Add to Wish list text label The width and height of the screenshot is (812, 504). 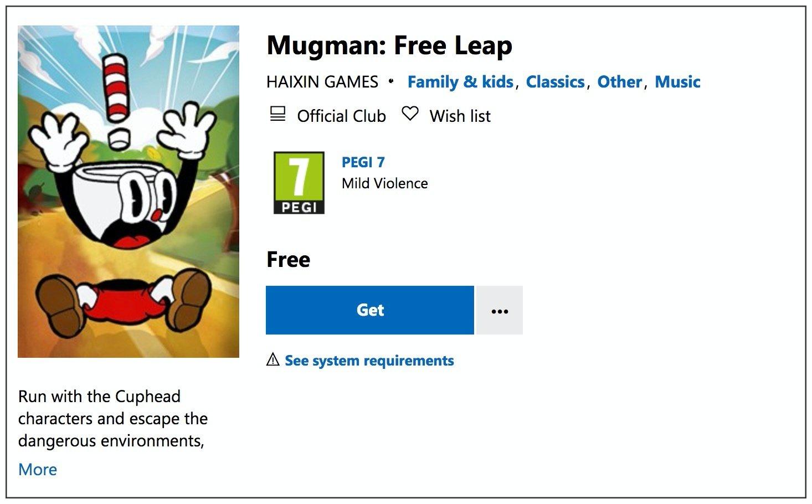[x=460, y=116]
